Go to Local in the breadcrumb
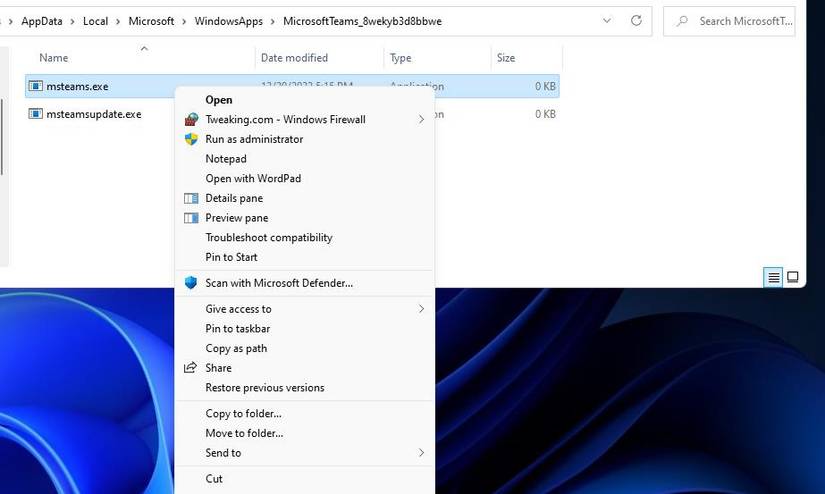Screen dimensions: 825x494 coord(95,21)
